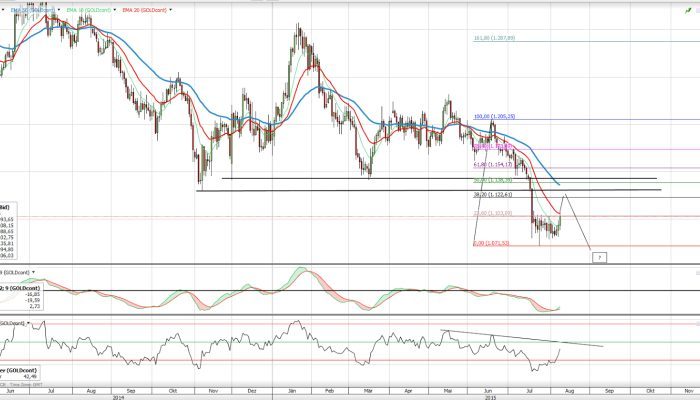This screenshot has width=700, height=400.
Task: Select the blue EMA (GOLDcont) legend label
Action: [33, 10]
